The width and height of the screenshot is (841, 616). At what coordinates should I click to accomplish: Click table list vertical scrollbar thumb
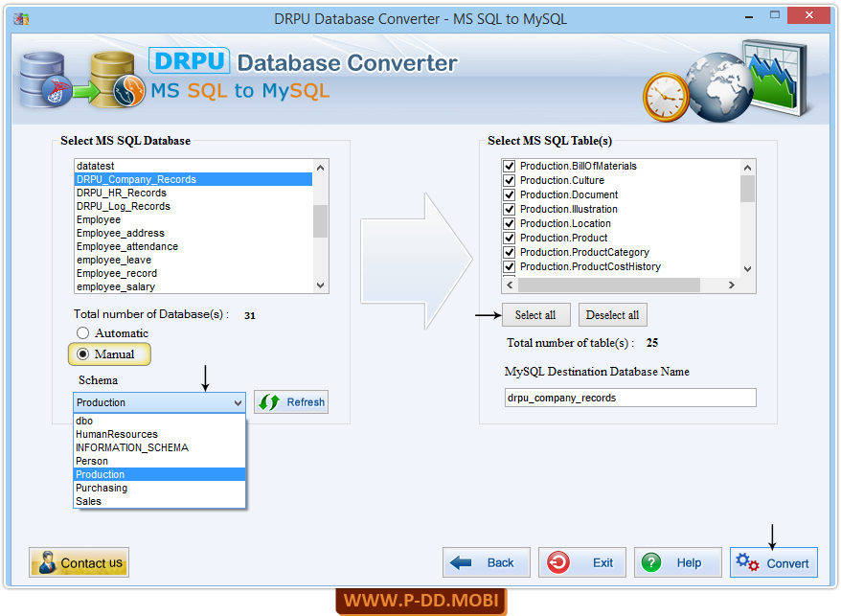click(x=747, y=189)
